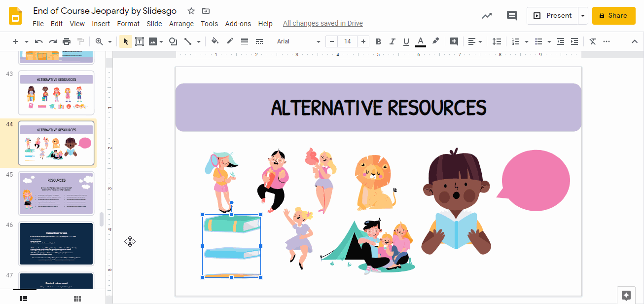Toggle the numbered list
The height and width of the screenshot is (304, 644).
(x=516, y=41)
